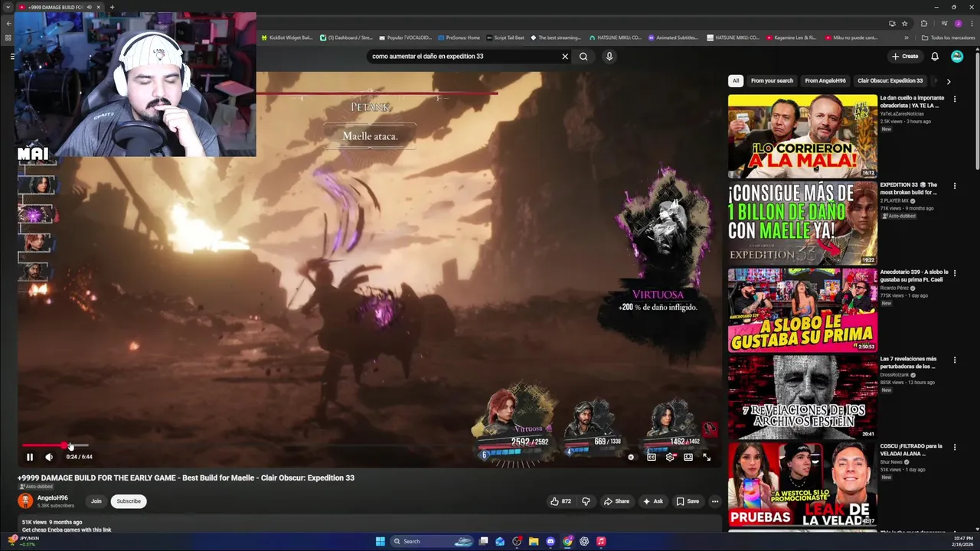Open Discord from the taskbar
This screenshot has width=980, height=551.
click(x=550, y=541)
